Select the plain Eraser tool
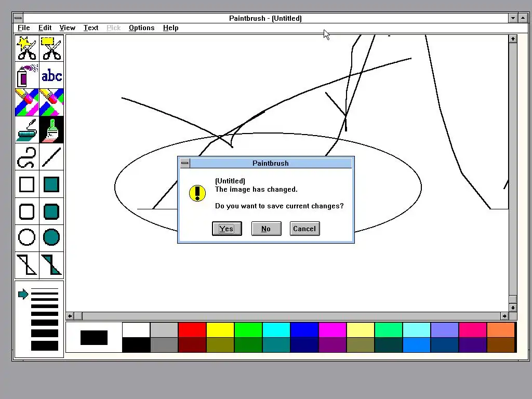532x399 pixels. [51, 102]
